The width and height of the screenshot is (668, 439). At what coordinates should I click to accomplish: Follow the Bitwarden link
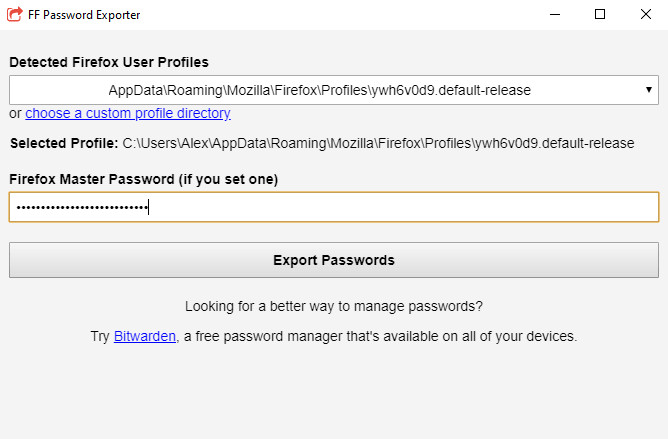145,337
